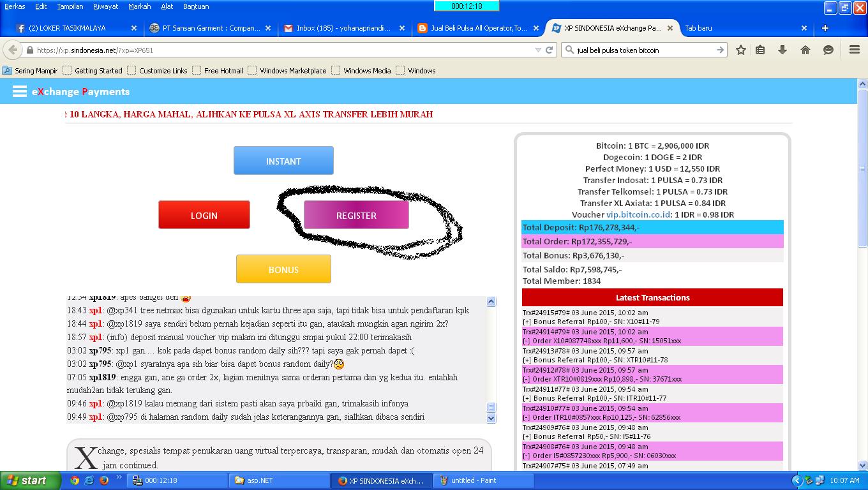The image size is (868, 490).
Task: Click the browser back arrow button
Action: pyautogui.click(x=12, y=50)
